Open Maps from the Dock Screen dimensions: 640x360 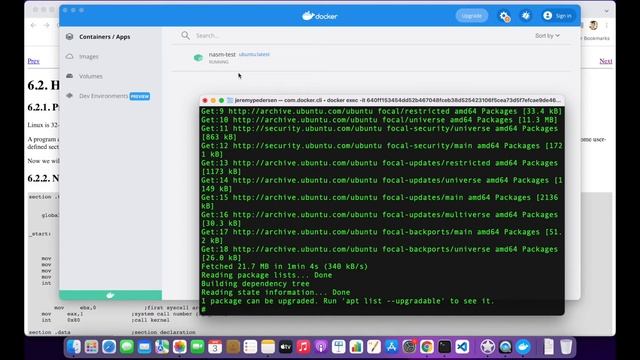pos(162,347)
